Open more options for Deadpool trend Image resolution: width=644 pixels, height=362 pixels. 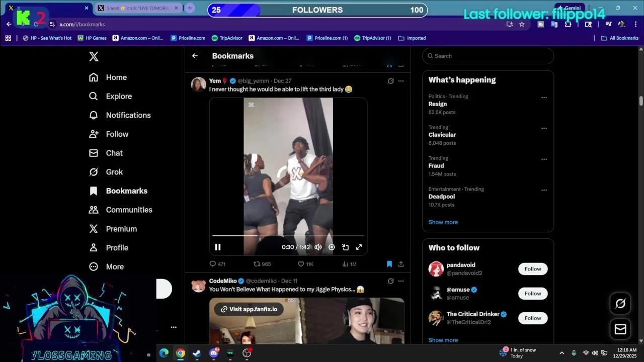click(544, 191)
